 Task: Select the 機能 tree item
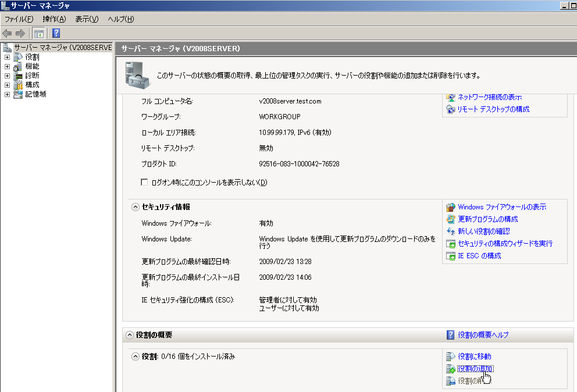[32, 66]
